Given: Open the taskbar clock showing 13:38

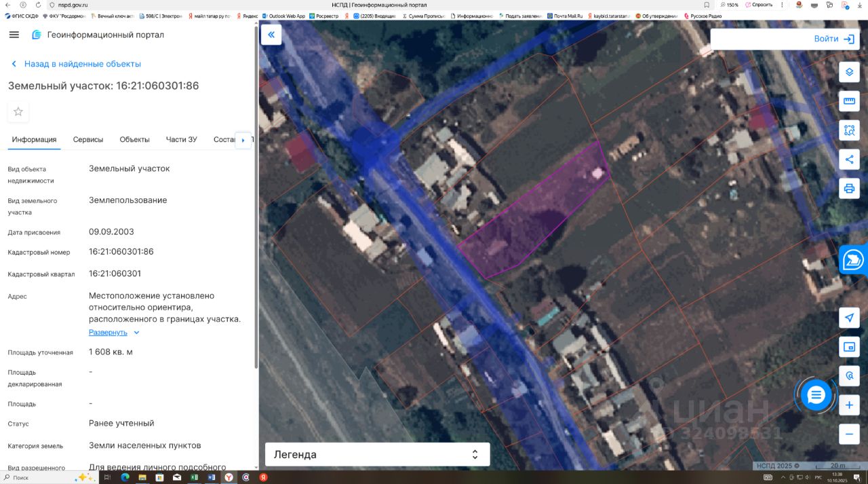Looking at the screenshot, I should click(x=837, y=477).
